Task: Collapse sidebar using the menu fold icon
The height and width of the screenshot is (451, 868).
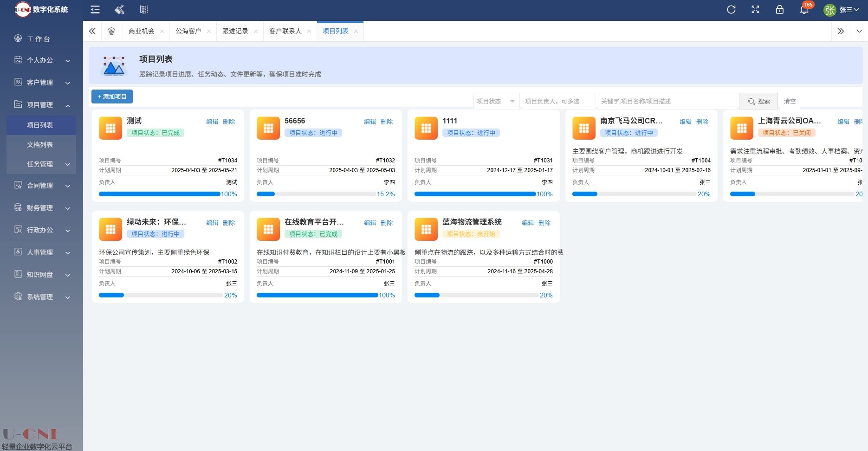Action: tap(95, 10)
